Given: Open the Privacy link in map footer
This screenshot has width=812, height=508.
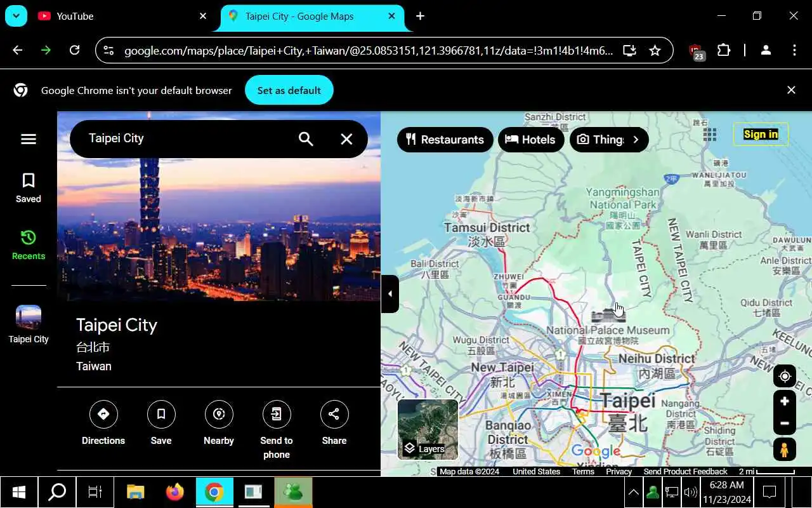Looking at the screenshot, I should coord(619,472).
